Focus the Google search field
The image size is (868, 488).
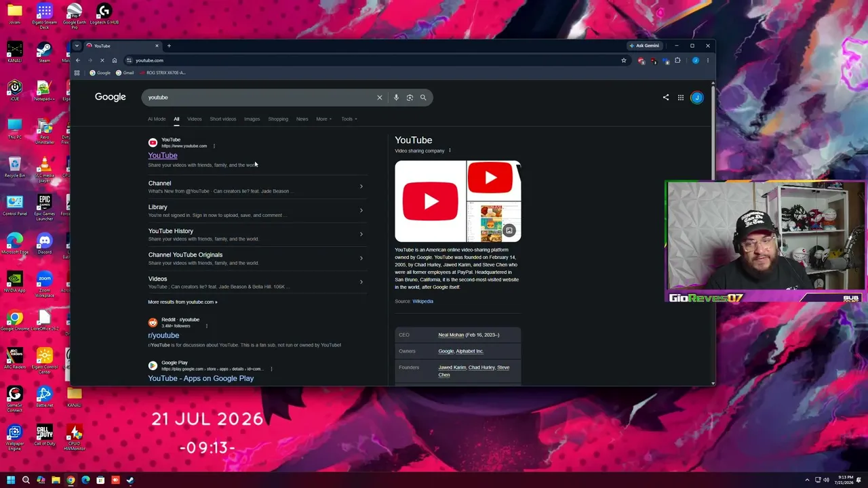[x=261, y=98]
